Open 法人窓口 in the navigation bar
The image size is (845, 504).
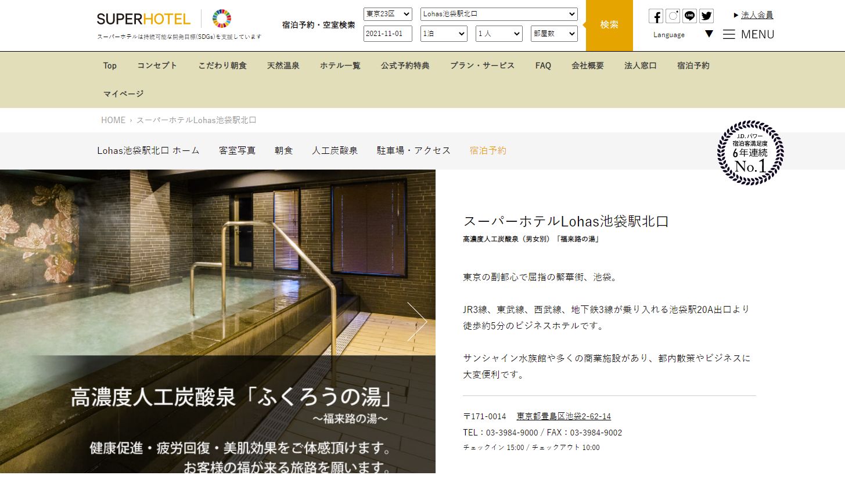click(641, 66)
